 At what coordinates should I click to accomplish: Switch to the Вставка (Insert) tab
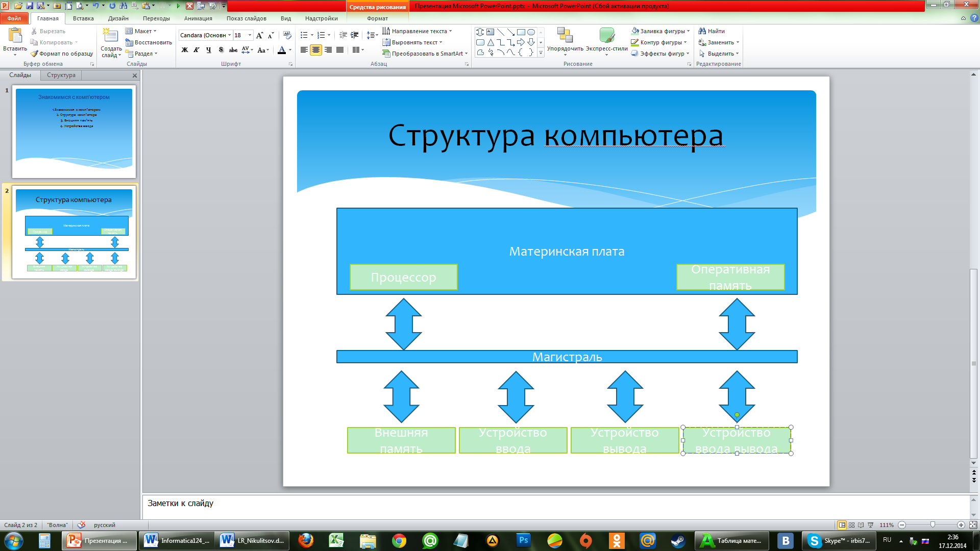(x=83, y=18)
